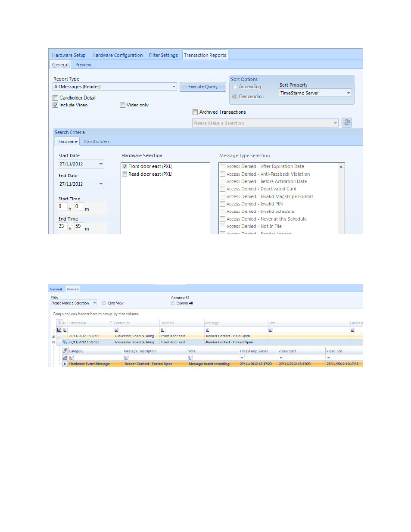Click the filter icon under Cardnum column
This screenshot has height=532, width=411.
(x=352, y=330)
